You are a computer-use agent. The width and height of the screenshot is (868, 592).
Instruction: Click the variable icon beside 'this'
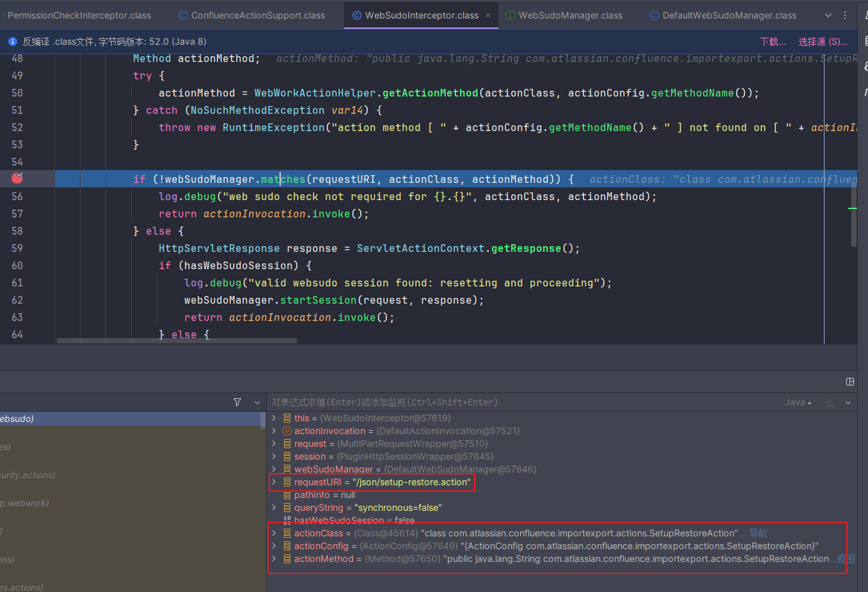[287, 418]
